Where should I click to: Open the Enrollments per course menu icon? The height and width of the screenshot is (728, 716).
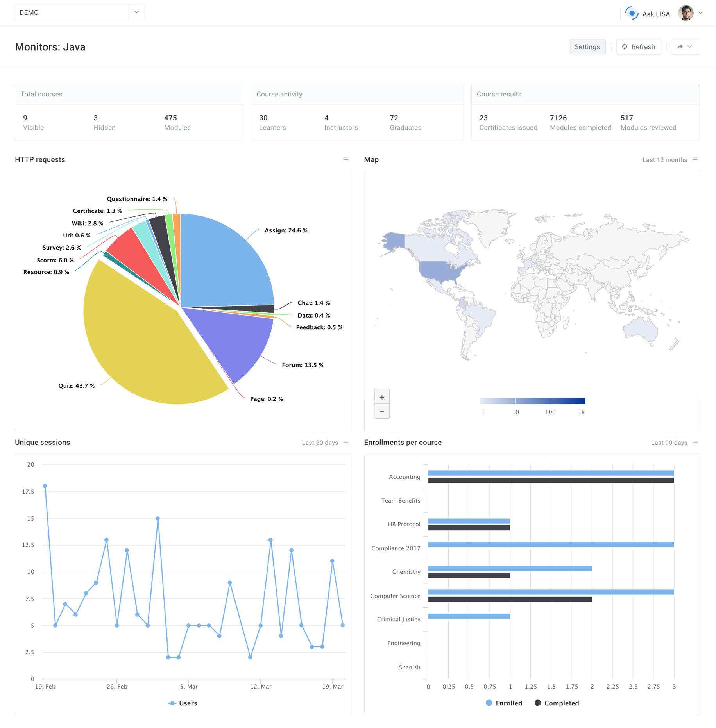[x=695, y=443]
